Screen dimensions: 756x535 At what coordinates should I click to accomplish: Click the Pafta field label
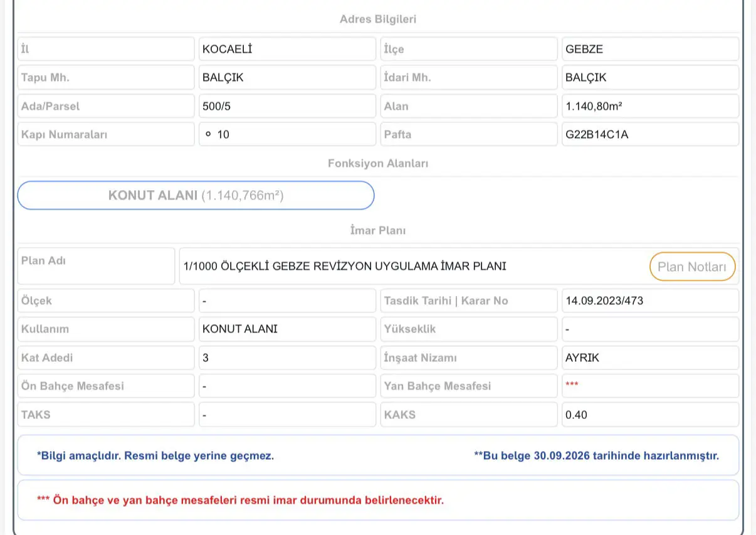tap(398, 134)
